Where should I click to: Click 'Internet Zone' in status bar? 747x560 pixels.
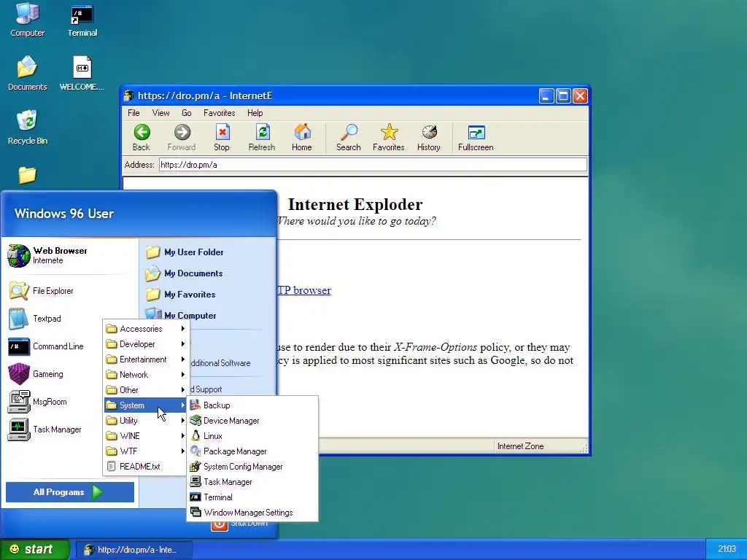pyautogui.click(x=520, y=446)
